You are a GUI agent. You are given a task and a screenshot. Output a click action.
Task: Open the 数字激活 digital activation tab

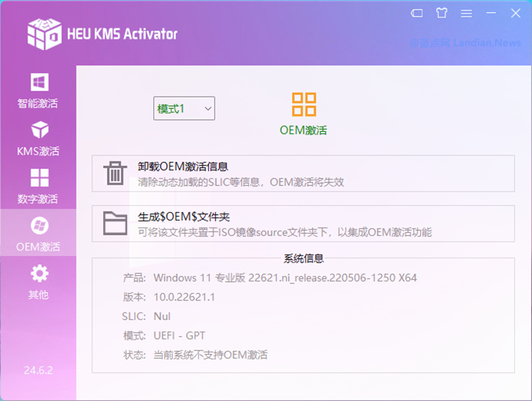point(39,186)
